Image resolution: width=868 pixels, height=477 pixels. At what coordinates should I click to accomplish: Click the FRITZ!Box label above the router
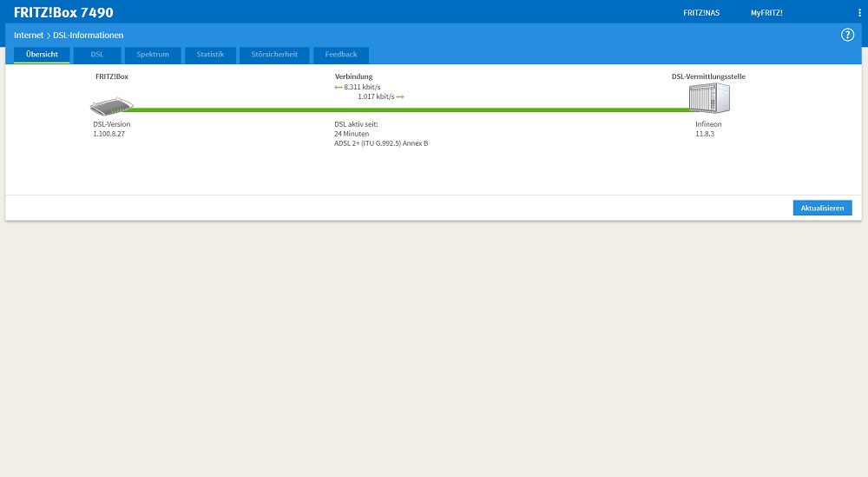112,76
